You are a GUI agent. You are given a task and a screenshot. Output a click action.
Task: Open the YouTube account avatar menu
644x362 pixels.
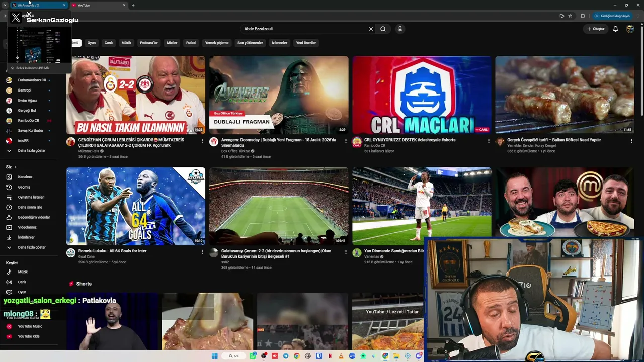630,29
